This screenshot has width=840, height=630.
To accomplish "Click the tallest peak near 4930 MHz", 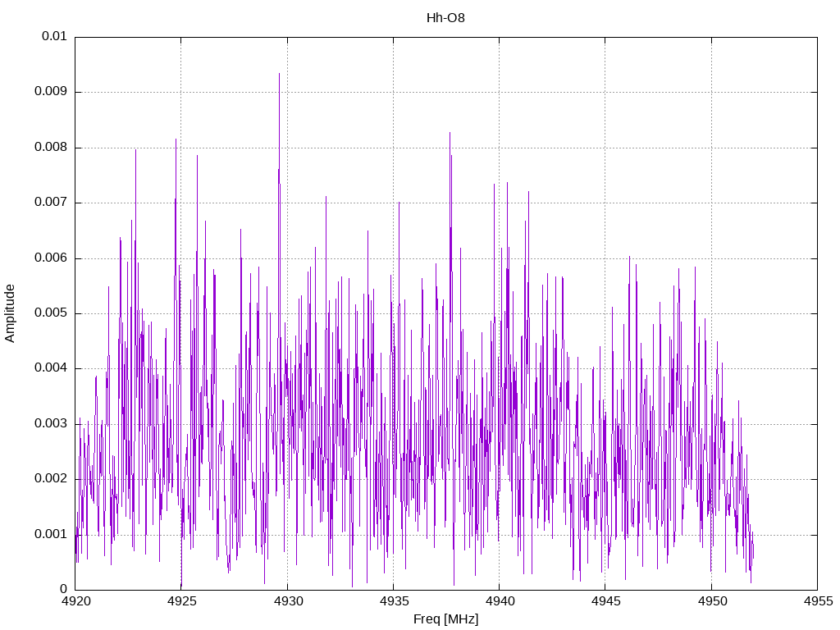I will (279, 74).
